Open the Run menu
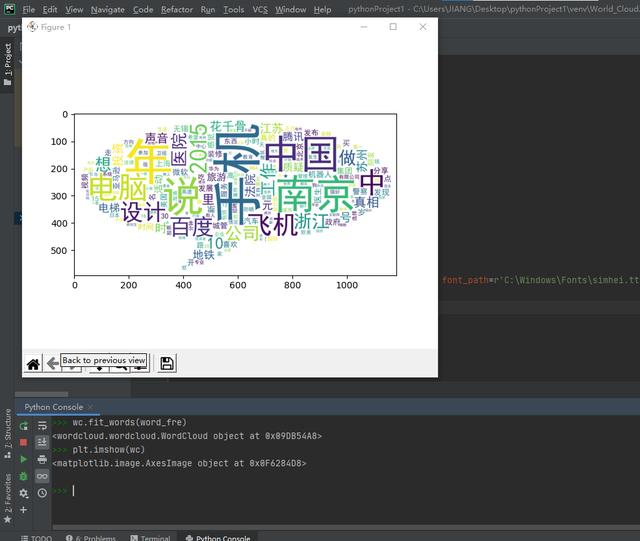 [x=208, y=9]
